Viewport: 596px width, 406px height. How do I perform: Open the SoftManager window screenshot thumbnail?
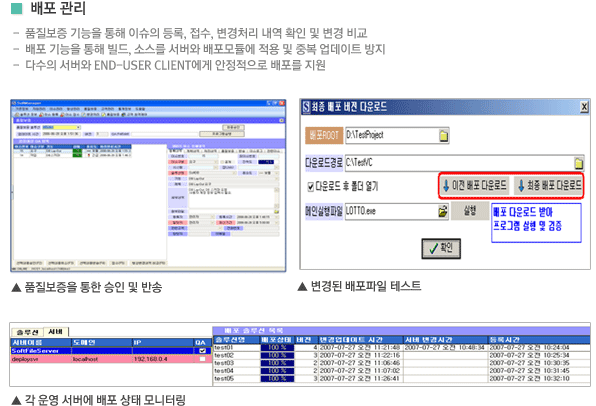tap(148, 186)
